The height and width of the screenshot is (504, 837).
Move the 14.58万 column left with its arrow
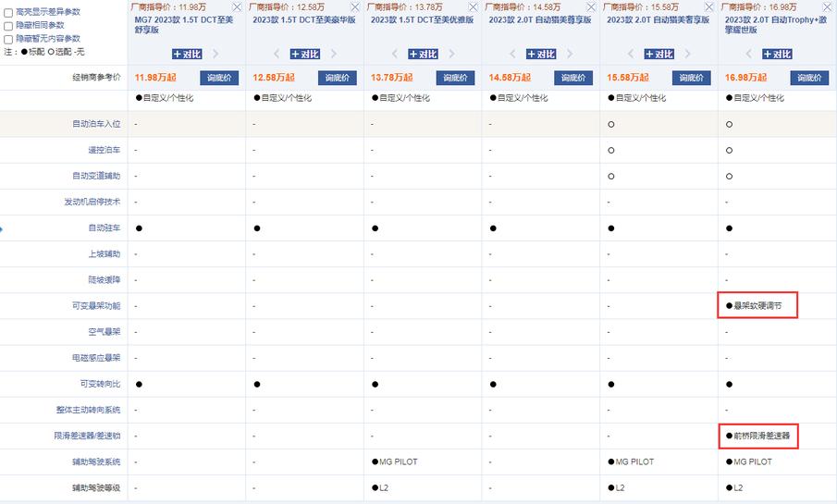click(x=512, y=54)
